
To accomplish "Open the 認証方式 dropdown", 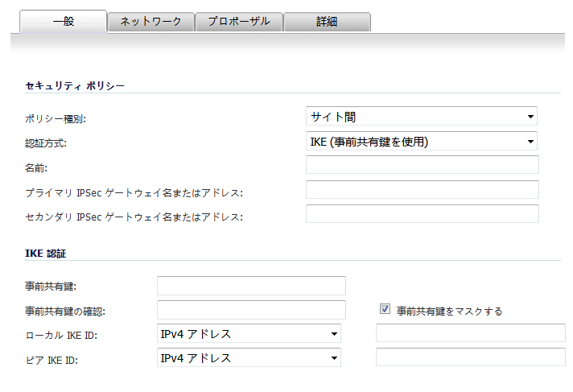I will click(422, 141).
